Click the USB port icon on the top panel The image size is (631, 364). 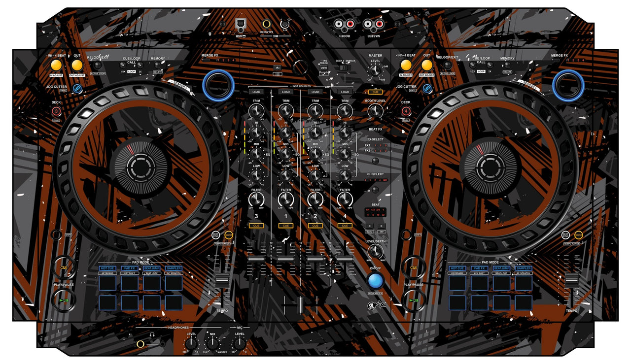[x=241, y=23]
